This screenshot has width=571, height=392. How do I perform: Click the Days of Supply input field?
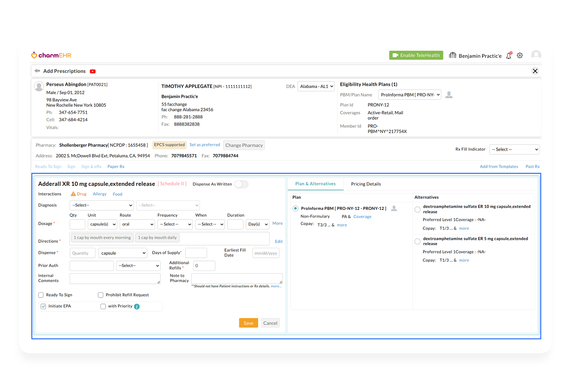pyautogui.click(x=196, y=253)
